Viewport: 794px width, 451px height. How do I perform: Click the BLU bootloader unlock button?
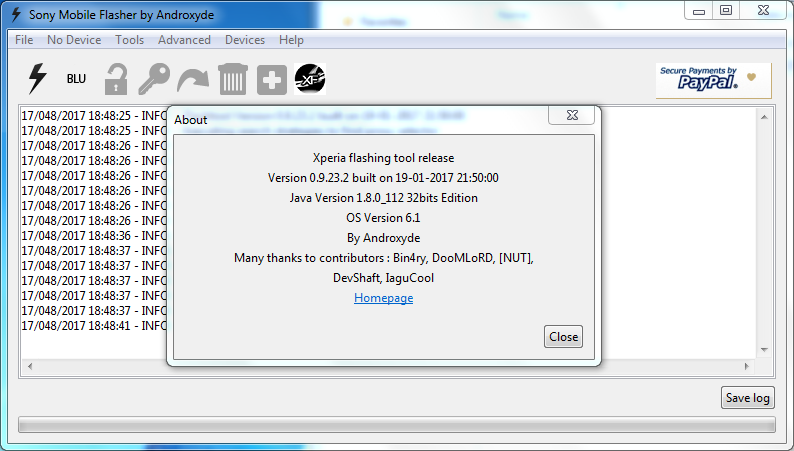(76, 79)
